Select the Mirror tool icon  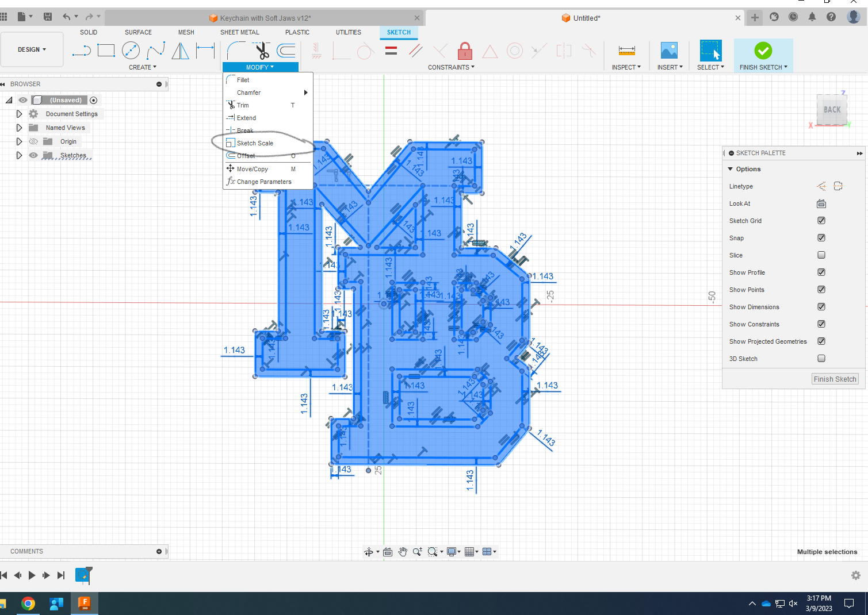pyautogui.click(x=180, y=51)
